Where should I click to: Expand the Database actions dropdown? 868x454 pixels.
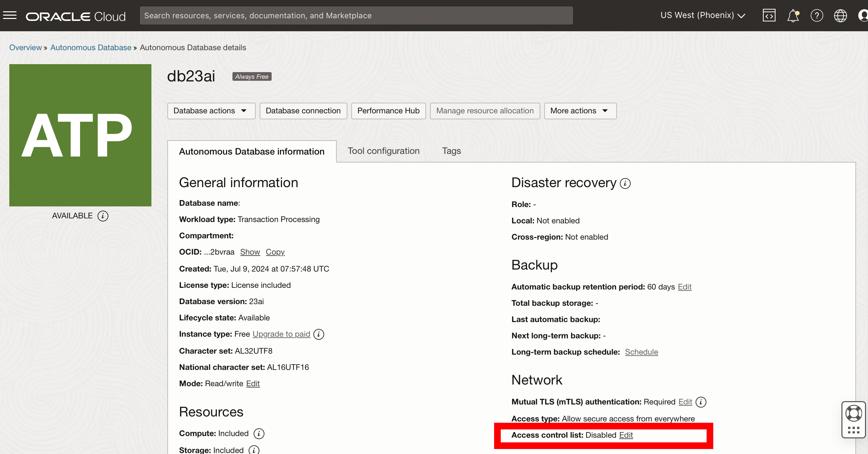pos(211,111)
